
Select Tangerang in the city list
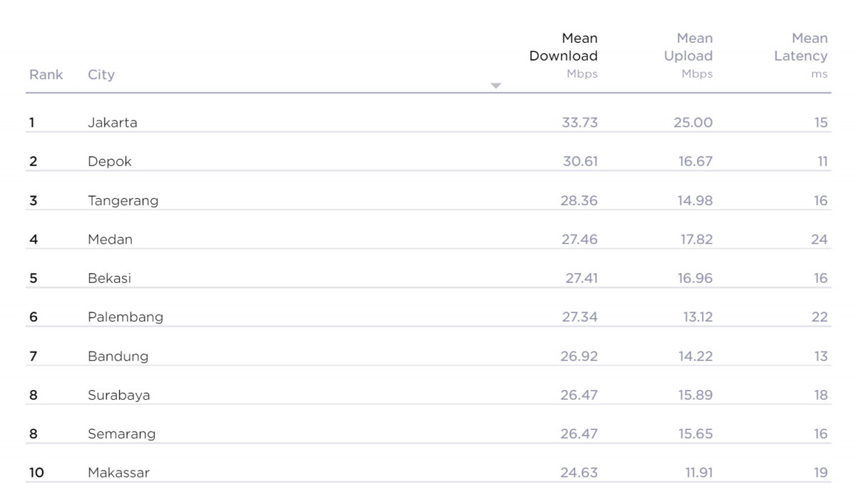click(123, 201)
